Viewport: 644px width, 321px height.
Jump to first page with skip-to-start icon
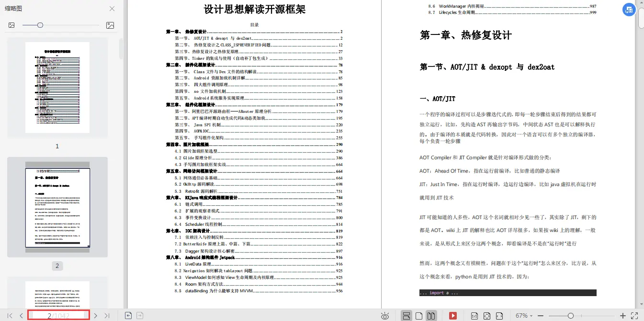(11, 315)
